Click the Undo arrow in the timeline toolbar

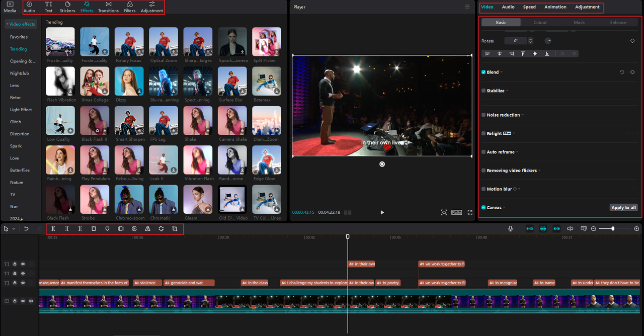(x=26, y=228)
